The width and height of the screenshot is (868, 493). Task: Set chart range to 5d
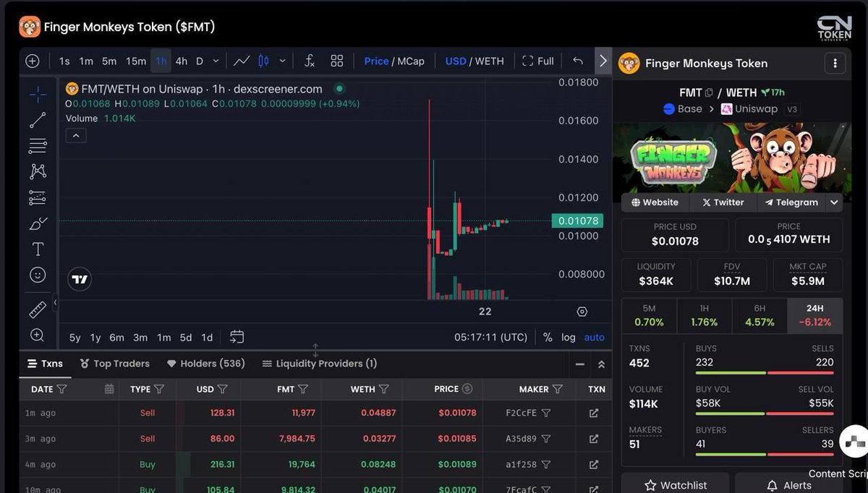(186, 338)
